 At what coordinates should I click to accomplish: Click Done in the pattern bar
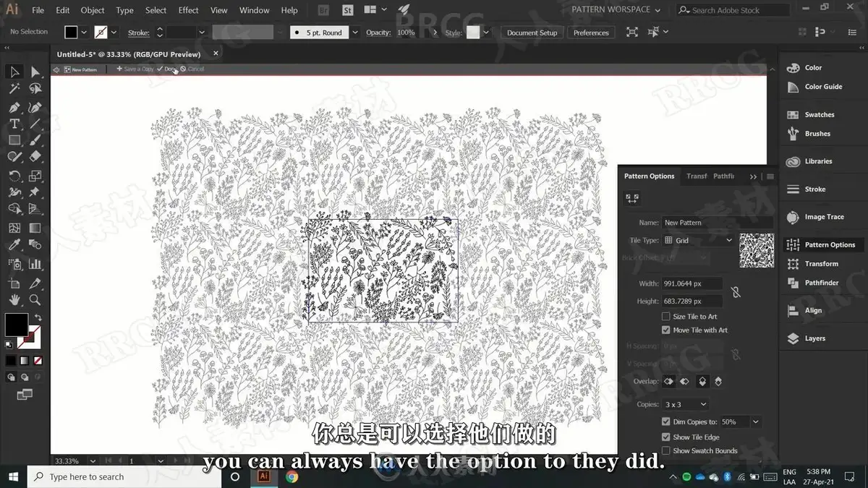click(x=167, y=69)
